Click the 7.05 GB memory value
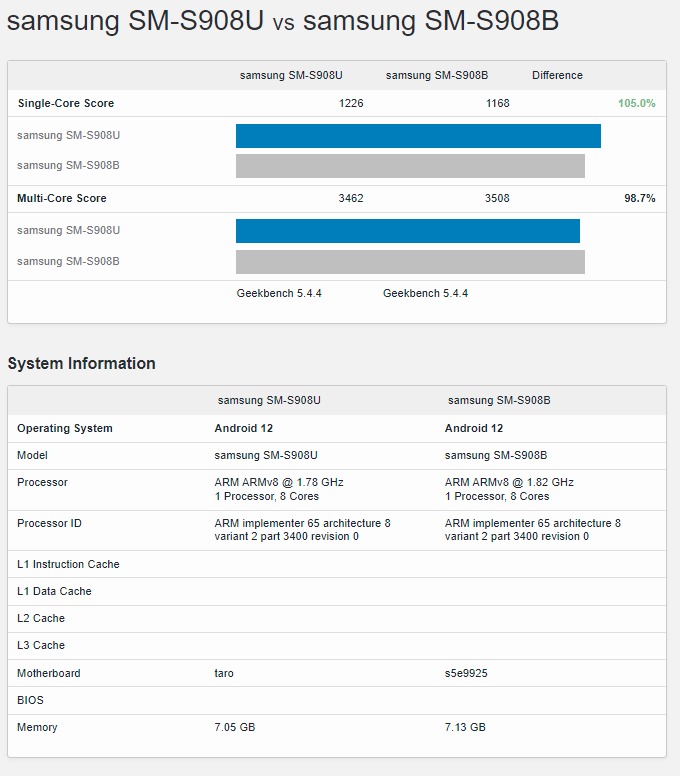The height and width of the screenshot is (776, 680). 235,728
